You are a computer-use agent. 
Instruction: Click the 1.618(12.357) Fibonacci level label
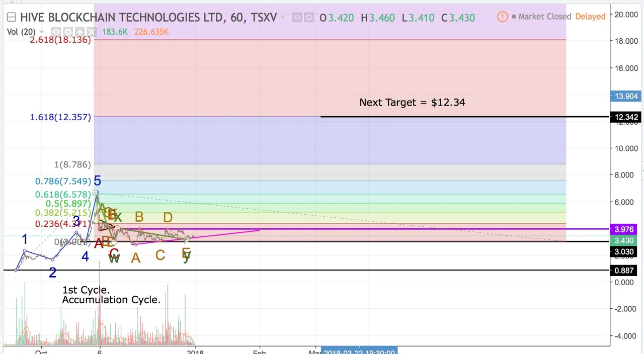[60, 117]
